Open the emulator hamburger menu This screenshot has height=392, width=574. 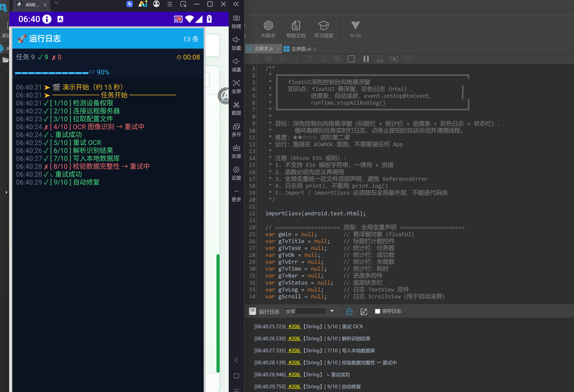tap(169, 4)
